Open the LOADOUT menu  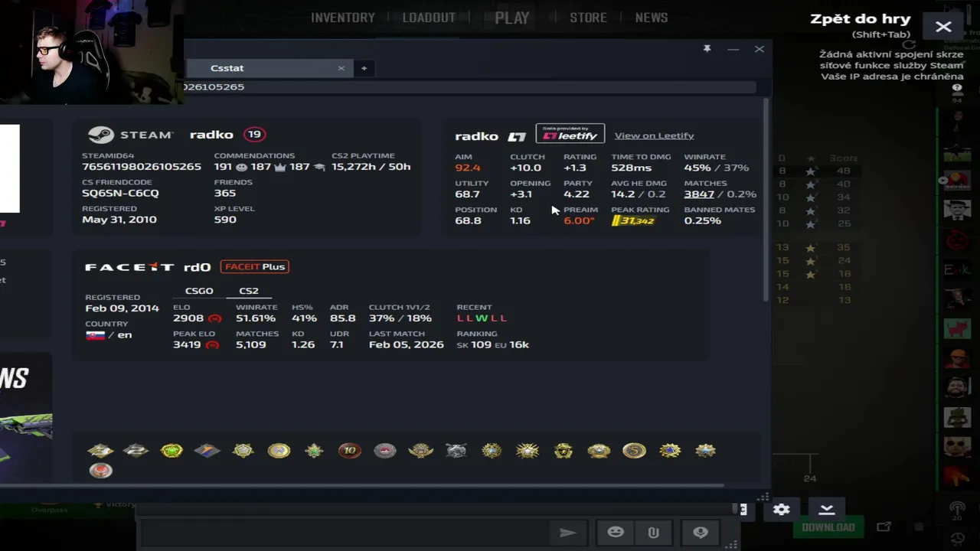[x=429, y=18]
